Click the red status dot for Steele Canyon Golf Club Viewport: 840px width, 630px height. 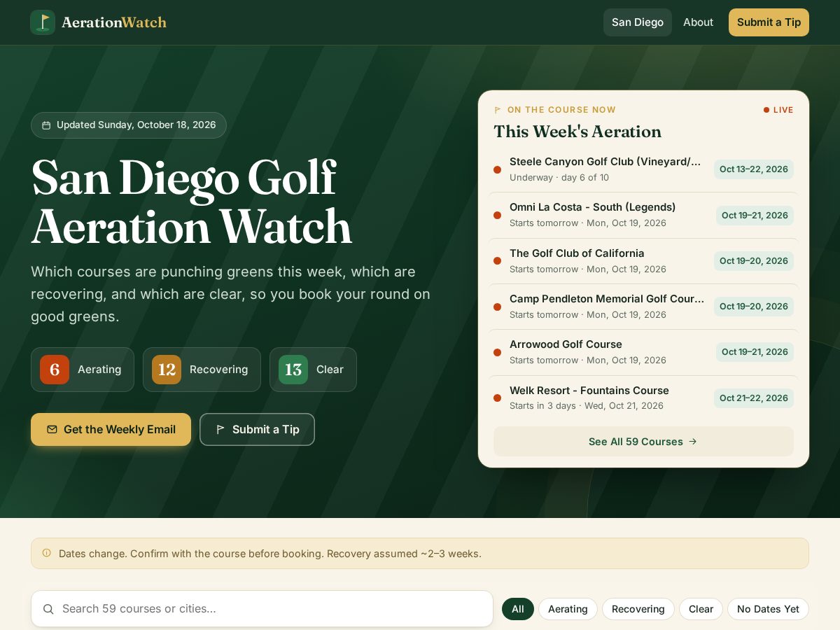coord(497,169)
